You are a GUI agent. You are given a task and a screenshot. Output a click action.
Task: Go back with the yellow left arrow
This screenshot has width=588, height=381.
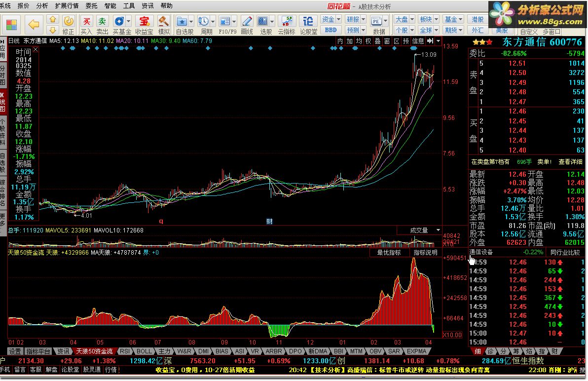[34, 25]
